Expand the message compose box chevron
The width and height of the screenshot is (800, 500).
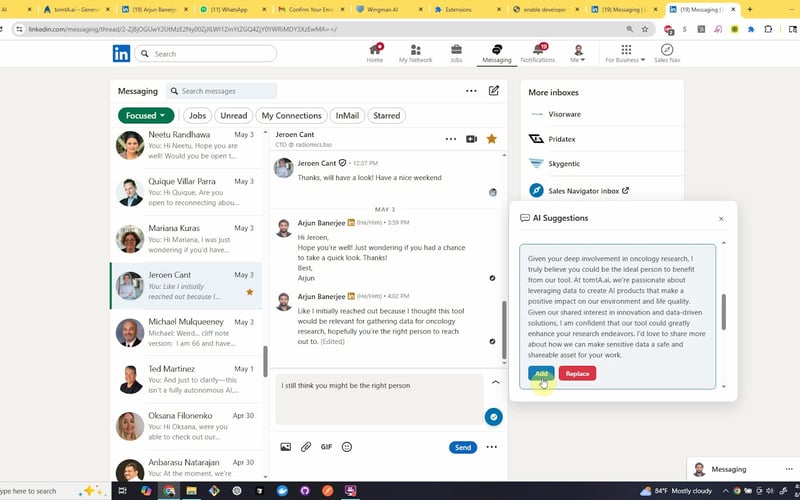(x=495, y=382)
